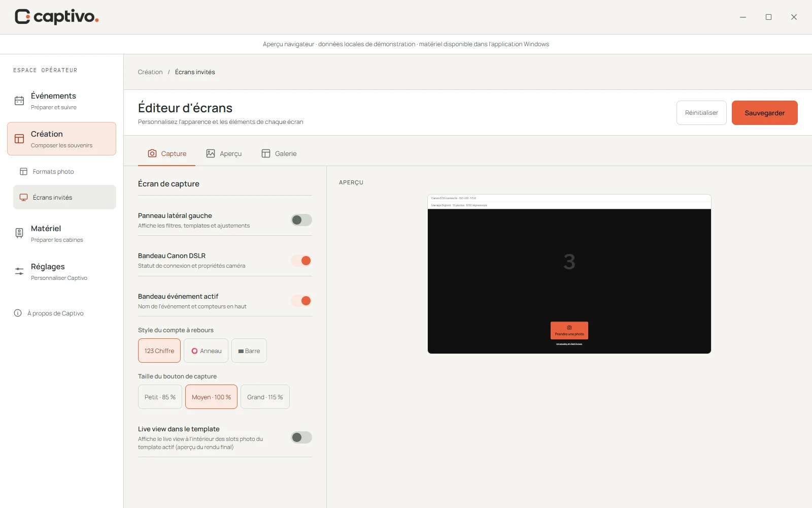This screenshot has width=812, height=508.
Task: Click the camera icon in preview capture button
Action: pyautogui.click(x=569, y=328)
